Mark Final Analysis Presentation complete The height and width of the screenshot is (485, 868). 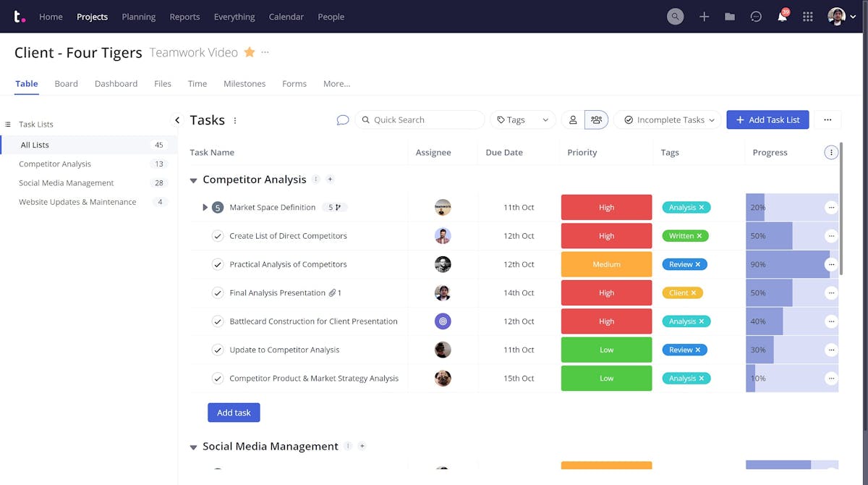click(x=217, y=293)
